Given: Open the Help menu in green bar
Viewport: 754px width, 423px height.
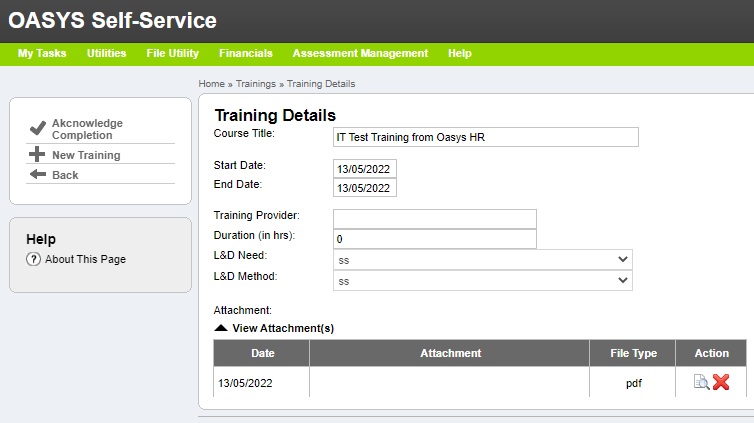Looking at the screenshot, I should click(460, 53).
